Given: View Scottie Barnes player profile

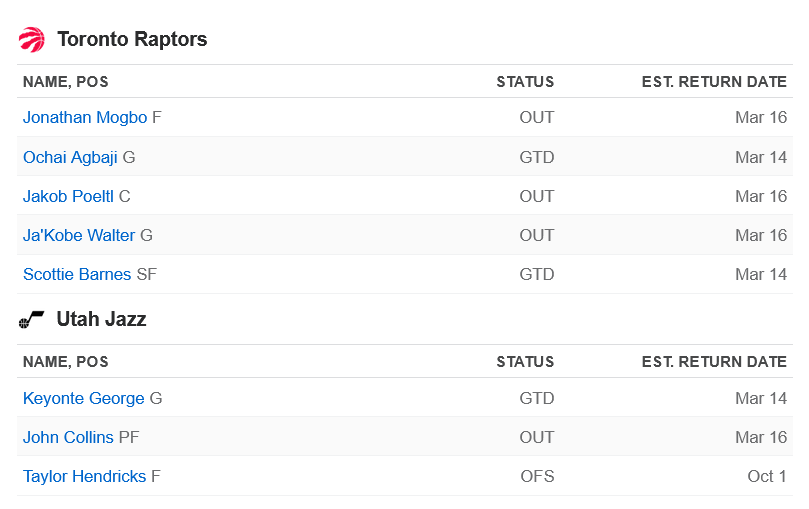Looking at the screenshot, I should [77, 274].
